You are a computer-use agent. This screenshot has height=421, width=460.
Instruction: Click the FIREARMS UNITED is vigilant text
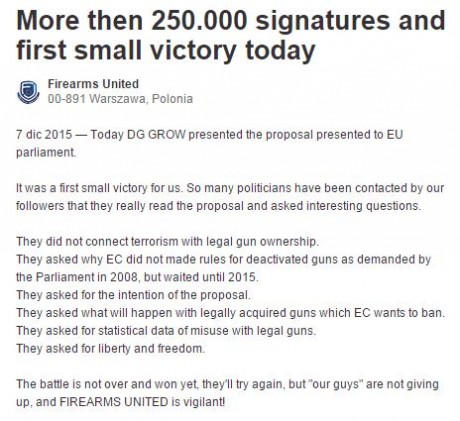[142, 402]
